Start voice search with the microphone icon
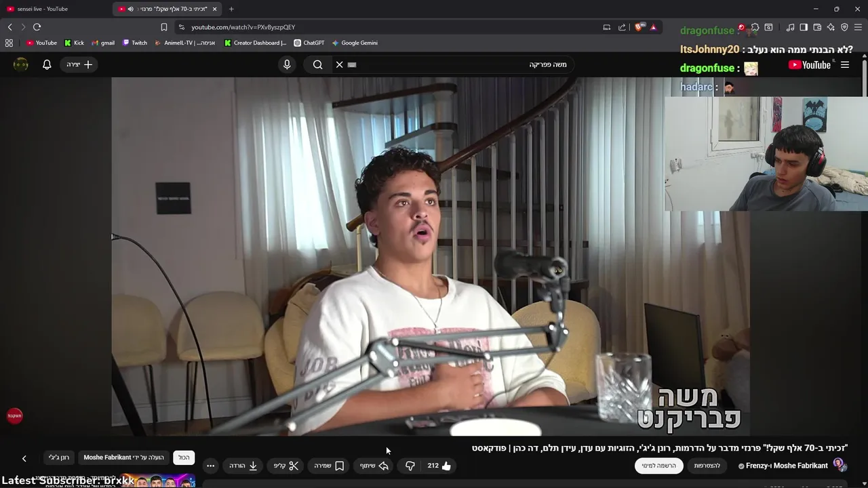The width and height of the screenshot is (868, 488). [x=287, y=64]
